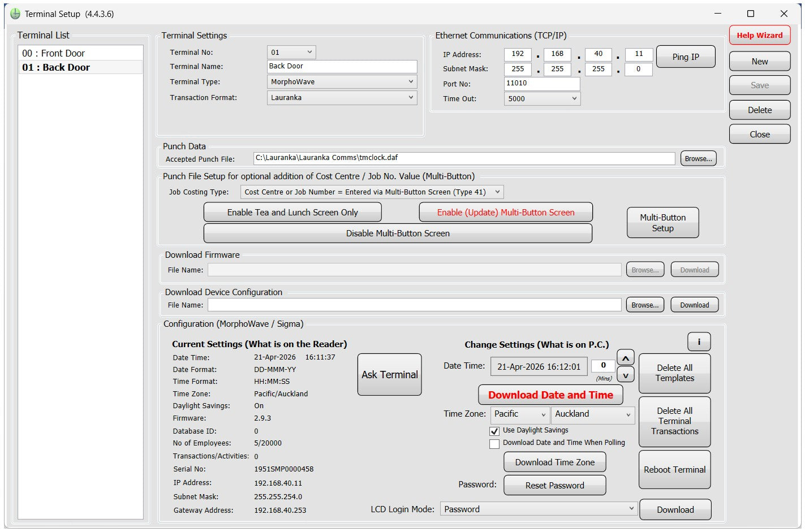
Task: Enable Download Date and Time When Polling
Action: (x=494, y=444)
